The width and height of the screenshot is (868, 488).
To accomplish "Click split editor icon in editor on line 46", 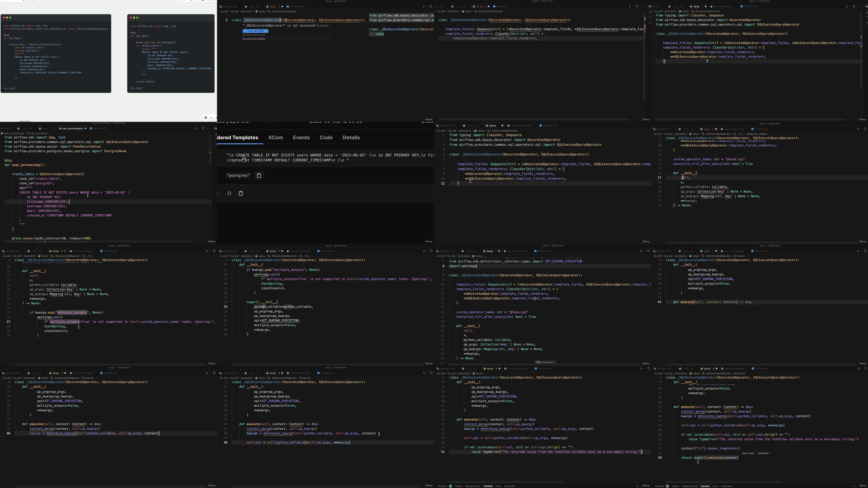I will click(214, 373).
